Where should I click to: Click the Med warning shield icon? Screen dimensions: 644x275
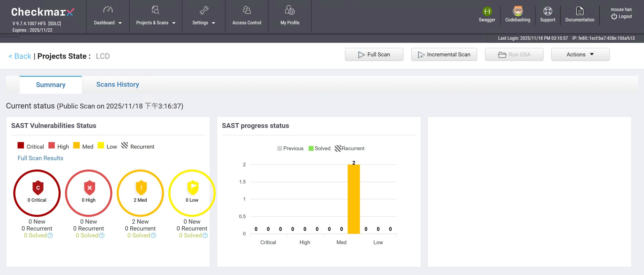(141, 188)
